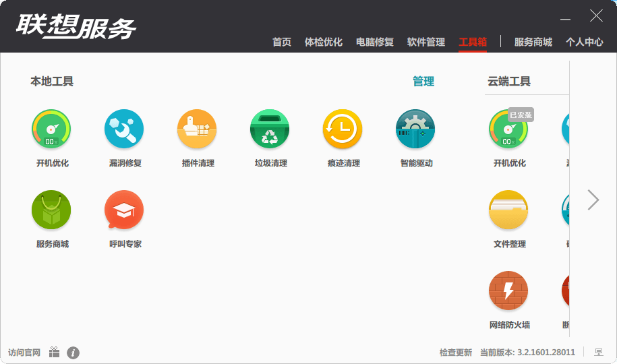This screenshot has width=617, height=364.
Task: Click the 管理 link for local tools
Action: pyautogui.click(x=423, y=82)
